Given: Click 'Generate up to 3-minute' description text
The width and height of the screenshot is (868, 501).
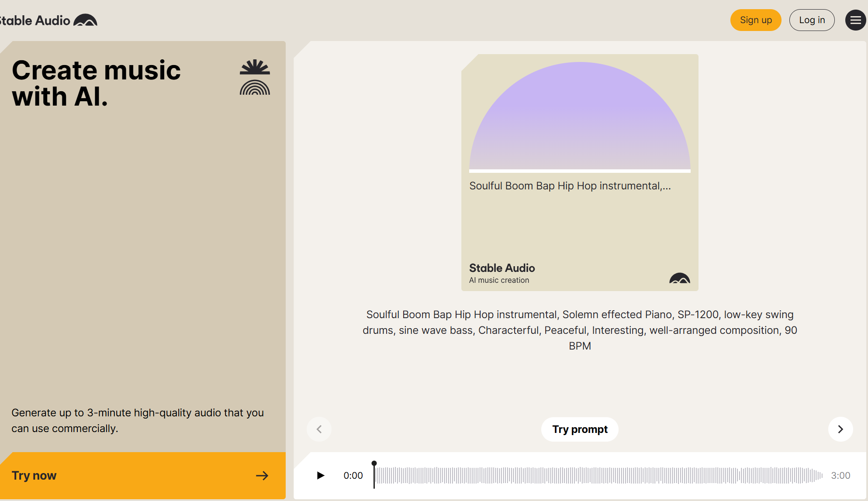Looking at the screenshot, I should point(138,421).
